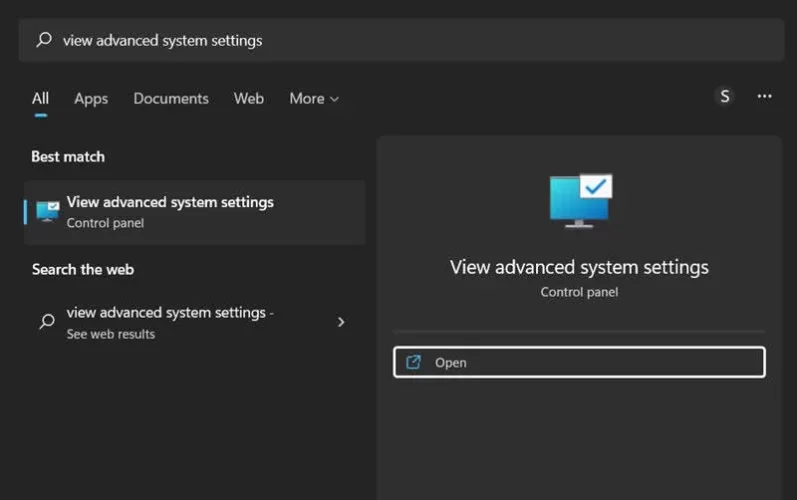Expand the More filters dropdown
The width and height of the screenshot is (797, 500).
pos(307,98)
